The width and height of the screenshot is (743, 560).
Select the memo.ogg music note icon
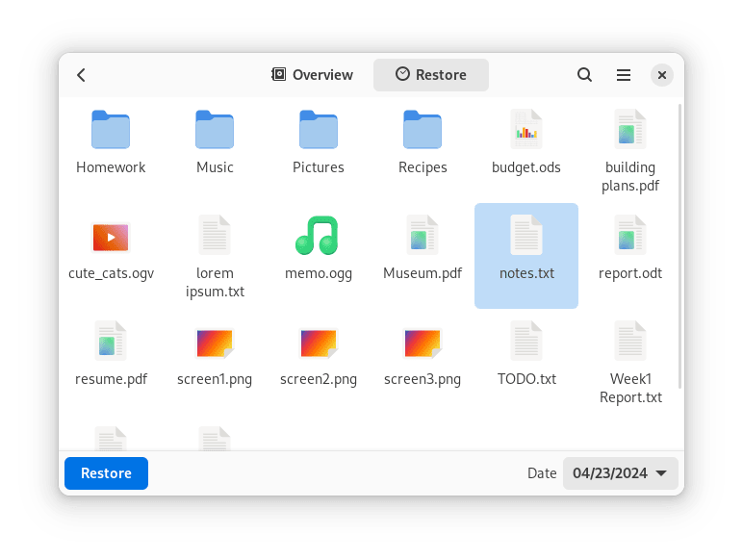tap(317, 235)
